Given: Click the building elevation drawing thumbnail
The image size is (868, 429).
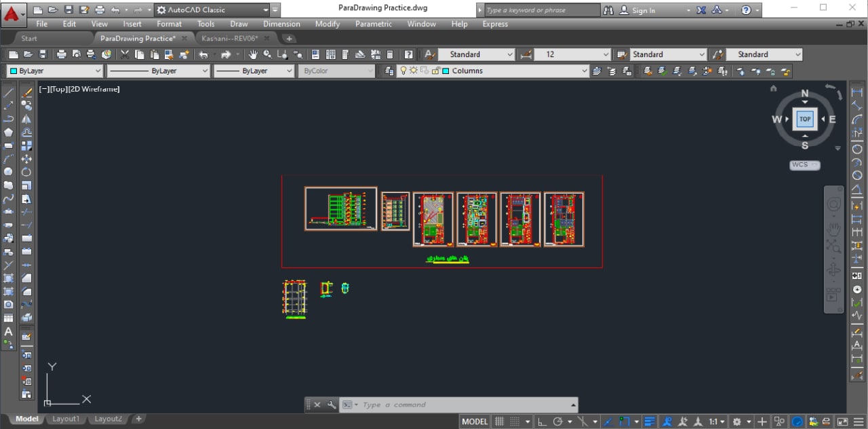Looking at the screenshot, I should pos(341,208).
